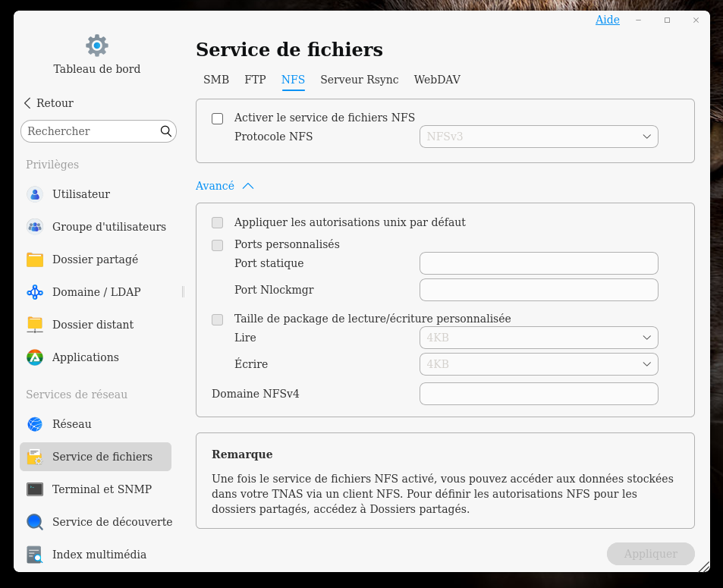Switch to the WebDAV tab
Viewport: 723px width, 588px height.
pyautogui.click(x=437, y=80)
